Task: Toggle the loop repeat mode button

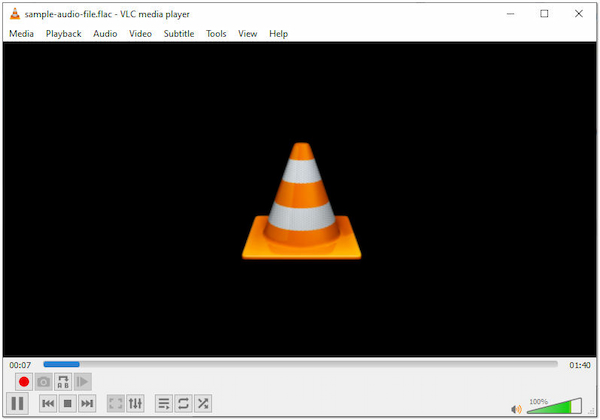Action: point(183,404)
